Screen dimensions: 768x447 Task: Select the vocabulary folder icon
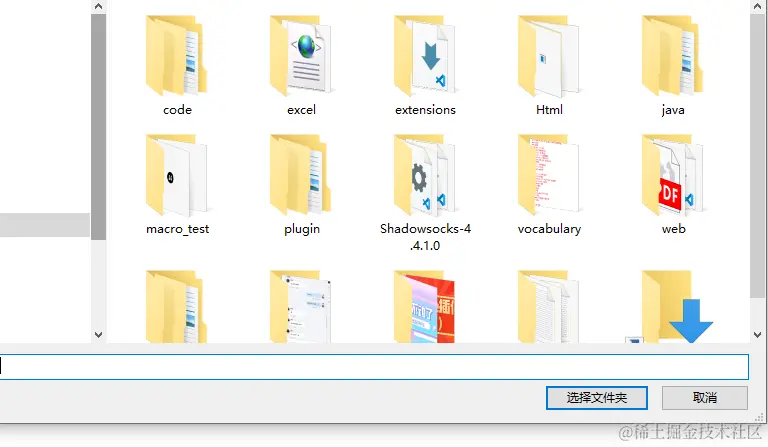[549, 175]
